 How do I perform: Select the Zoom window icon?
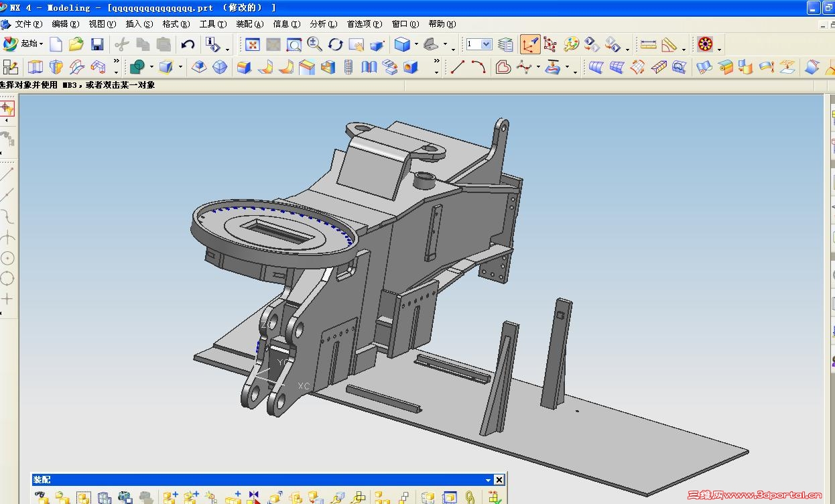[294, 45]
